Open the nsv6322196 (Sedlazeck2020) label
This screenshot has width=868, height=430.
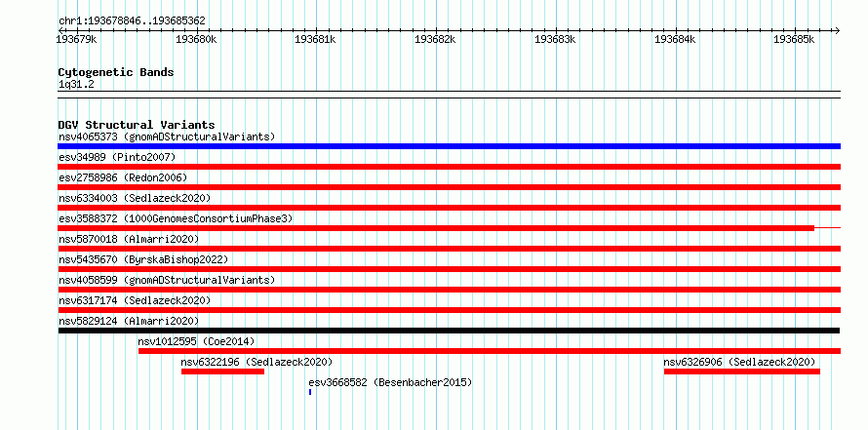(x=256, y=362)
